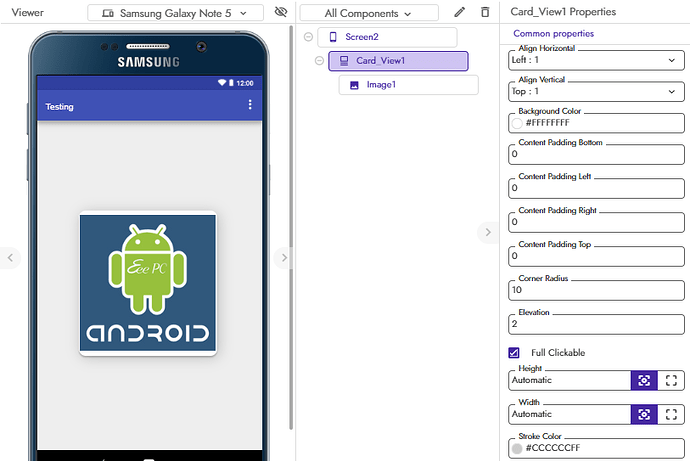The image size is (690, 461).
Task: Click the pencil rename component icon
Action: [459, 12]
